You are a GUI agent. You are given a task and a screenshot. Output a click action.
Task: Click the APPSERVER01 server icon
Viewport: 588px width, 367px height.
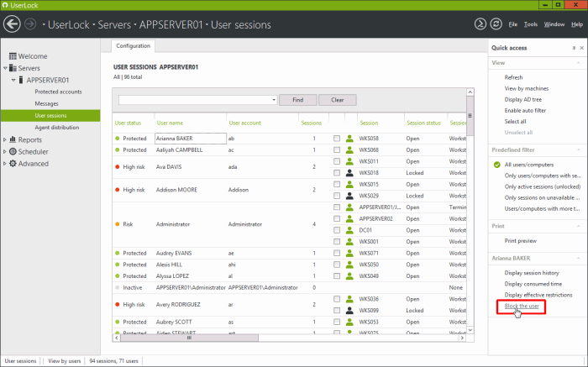(x=21, y=80)
